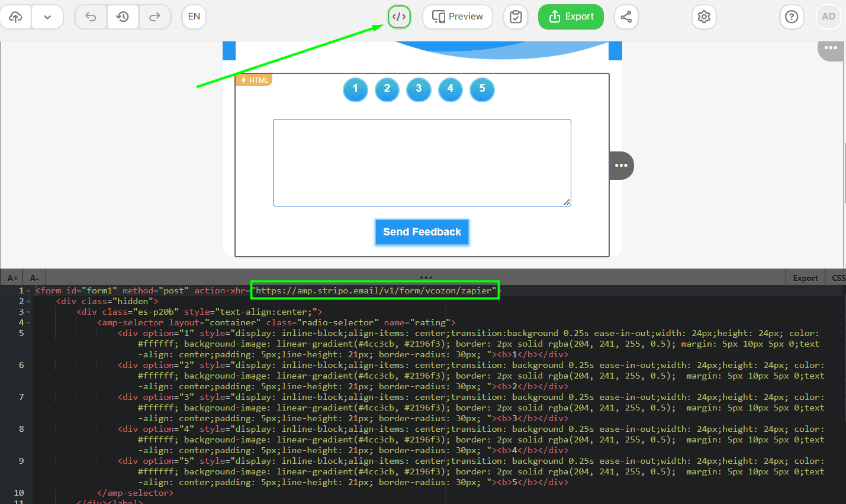The height and width of the screenshot is (504, 846).
Task: Select rating option 2
Action: point(387,89)
